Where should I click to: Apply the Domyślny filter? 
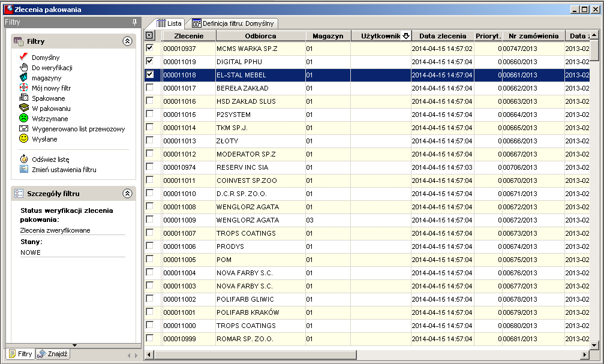click(46, 58)
